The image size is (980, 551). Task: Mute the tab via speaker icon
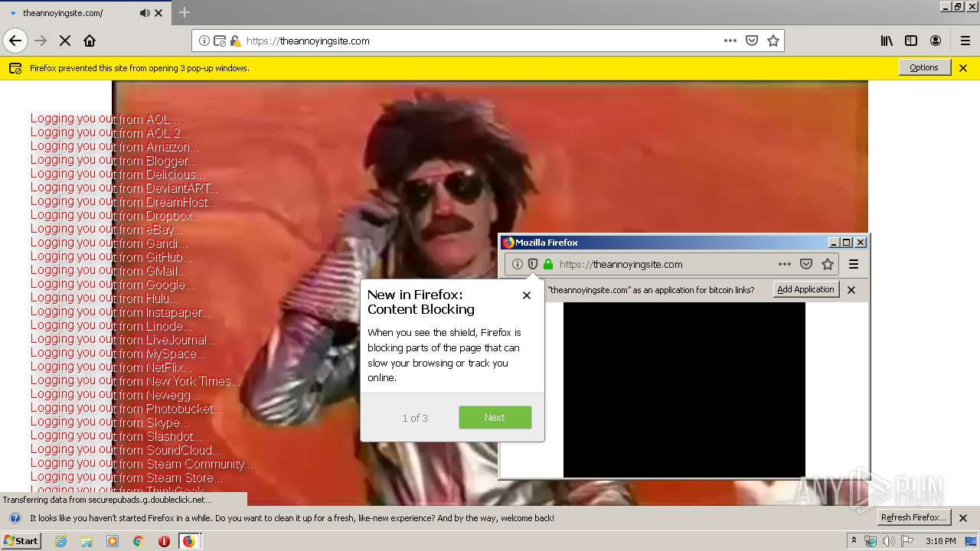[x=145, y=13]
